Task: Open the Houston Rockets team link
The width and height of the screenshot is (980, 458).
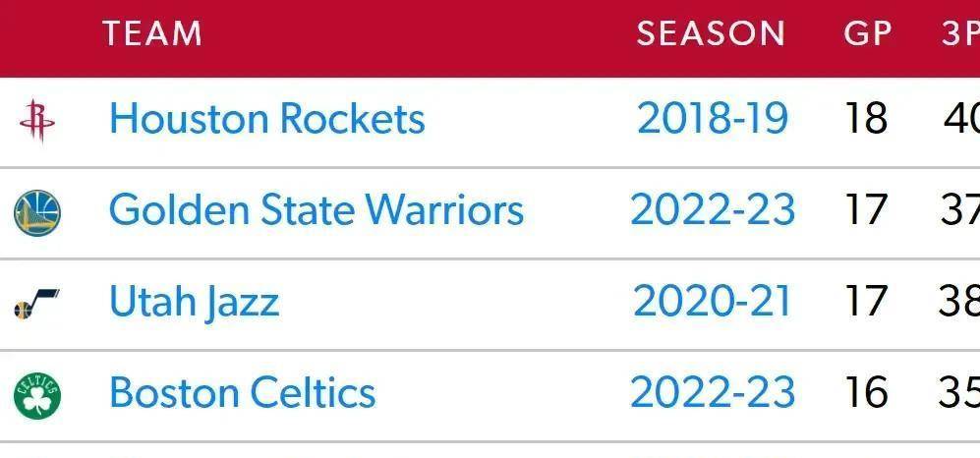Action: tap(267, 118)
